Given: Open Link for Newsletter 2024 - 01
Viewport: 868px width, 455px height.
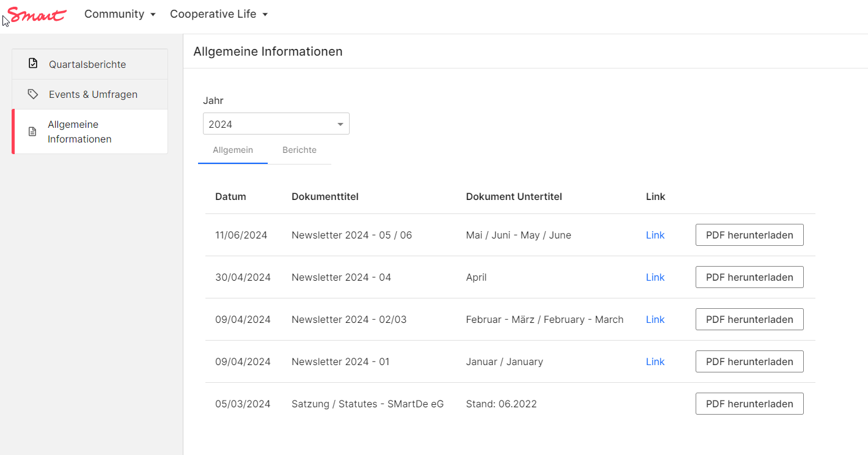Looking at the screenshot, I should (x=655, y=361).
